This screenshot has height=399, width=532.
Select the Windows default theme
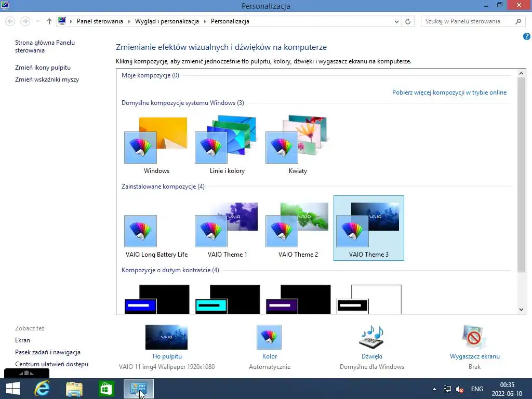tap(156, 145)
